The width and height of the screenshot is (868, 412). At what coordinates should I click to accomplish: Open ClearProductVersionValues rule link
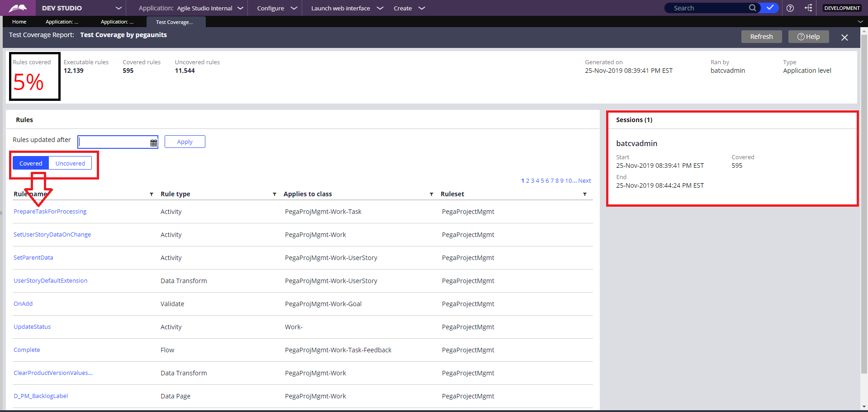coord(53,373)
